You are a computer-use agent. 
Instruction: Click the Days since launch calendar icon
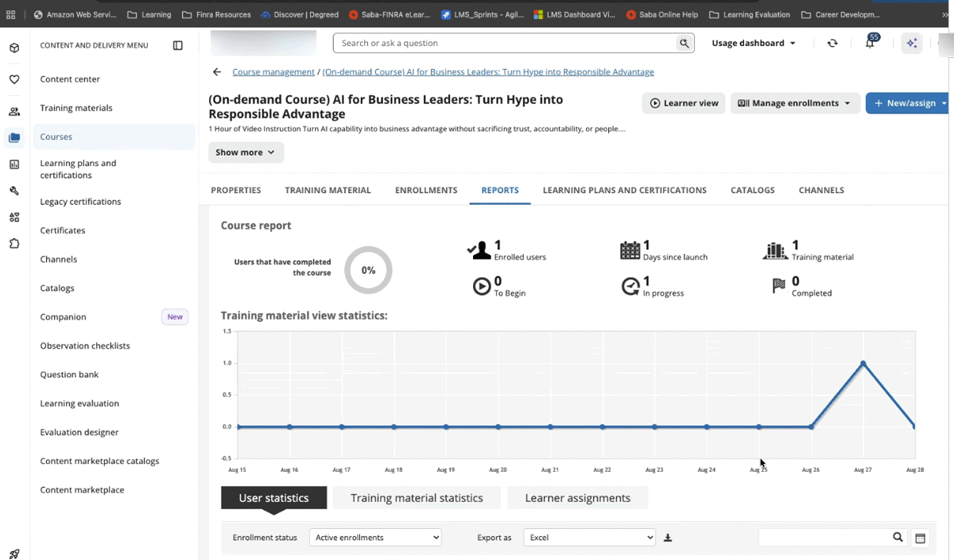pos(630,251)
